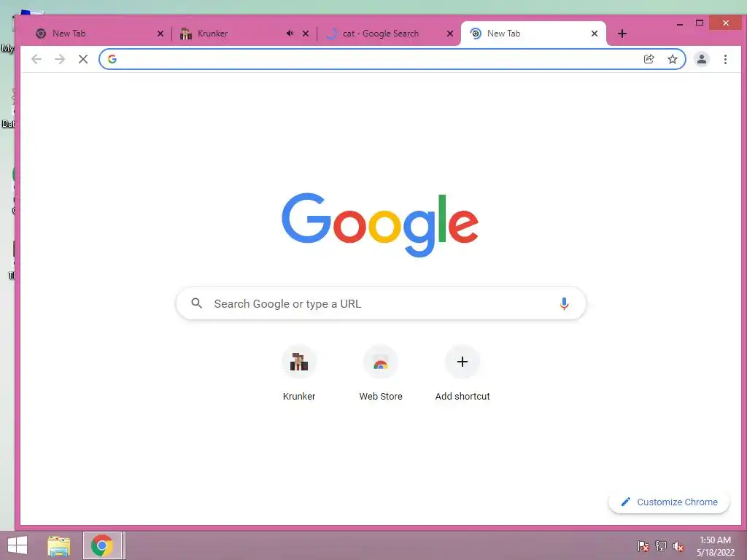747x560 pixels.
Task: Minimize the Chrome window
Action: pos(680,23)
